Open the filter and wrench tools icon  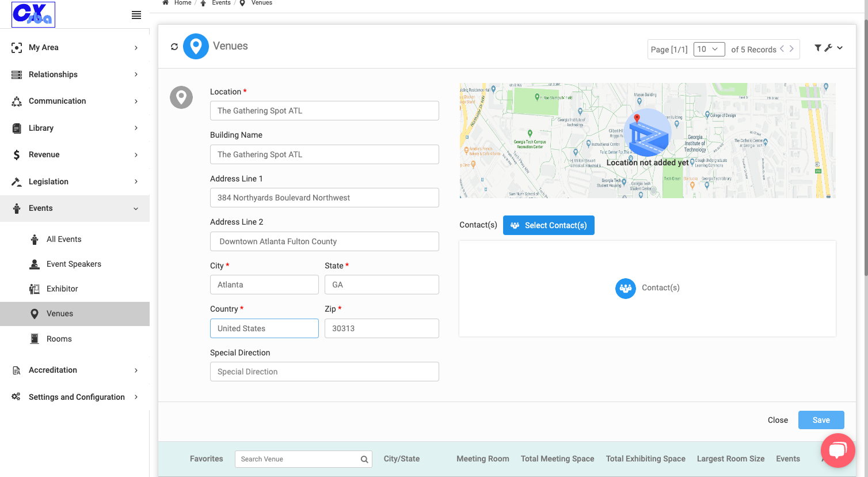828,48
